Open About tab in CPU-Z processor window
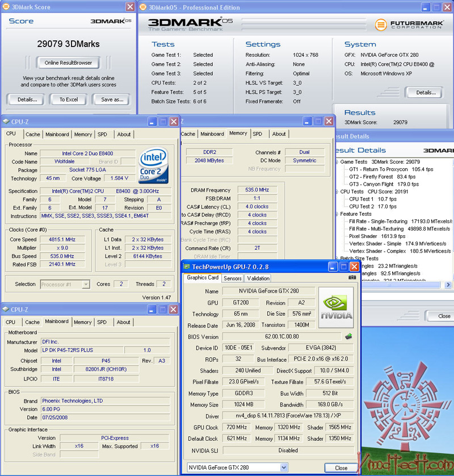 [x=124, y=134]
